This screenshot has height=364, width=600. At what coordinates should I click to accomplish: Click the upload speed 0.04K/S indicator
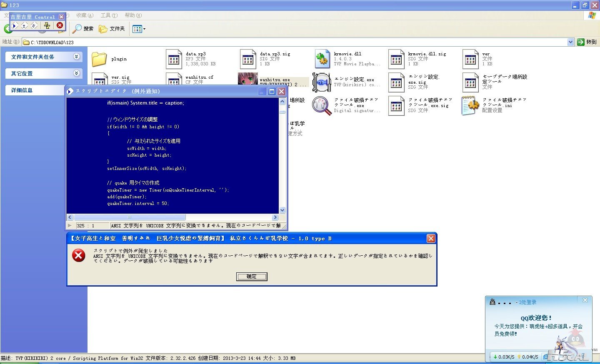pos(527,357)
